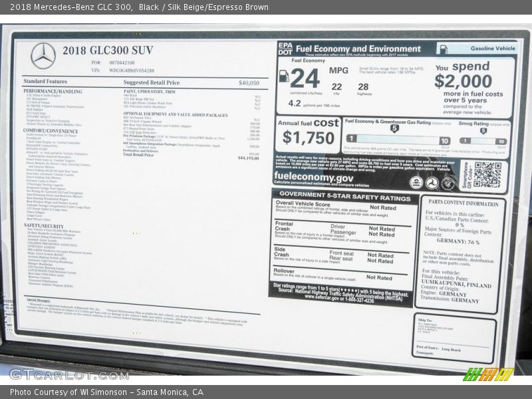The width and height of the screenshot is (532, 399).
Task: Click the Side Crash label
Action: pyautogui.click(x=281, y=252)
